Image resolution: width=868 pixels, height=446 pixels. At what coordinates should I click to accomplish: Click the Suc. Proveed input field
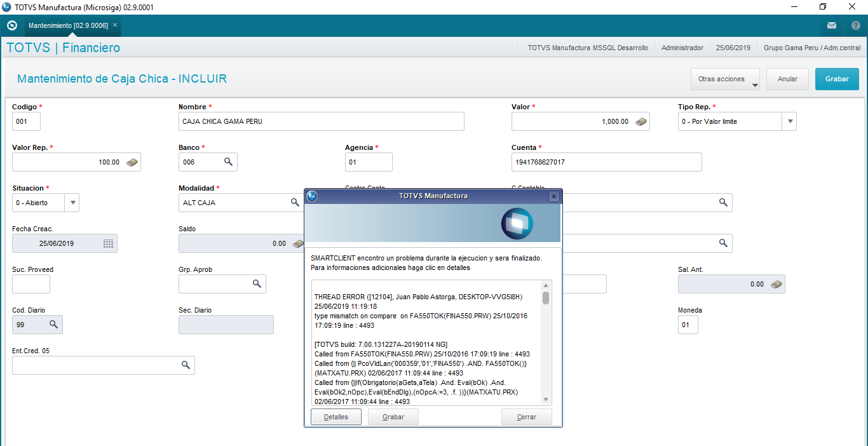point(31,284)
